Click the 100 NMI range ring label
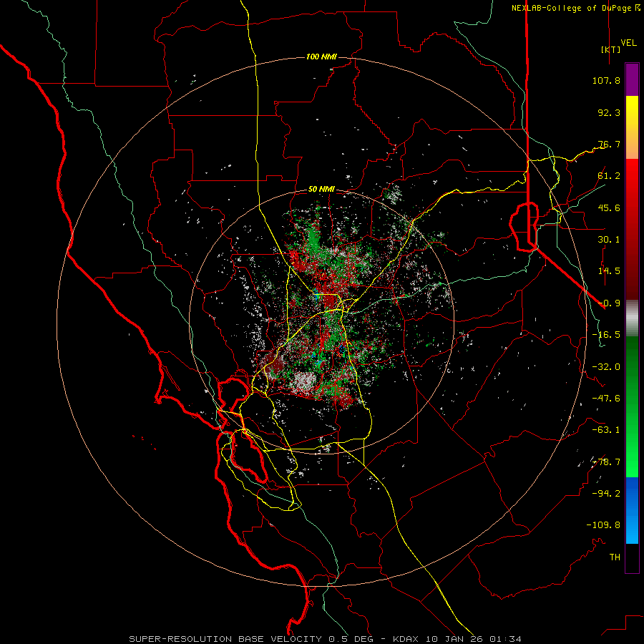 pos(321,57)
